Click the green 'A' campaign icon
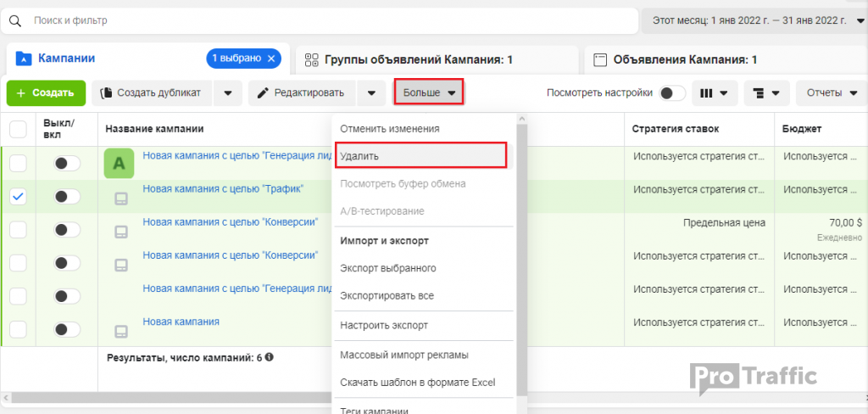 [119, 163]
